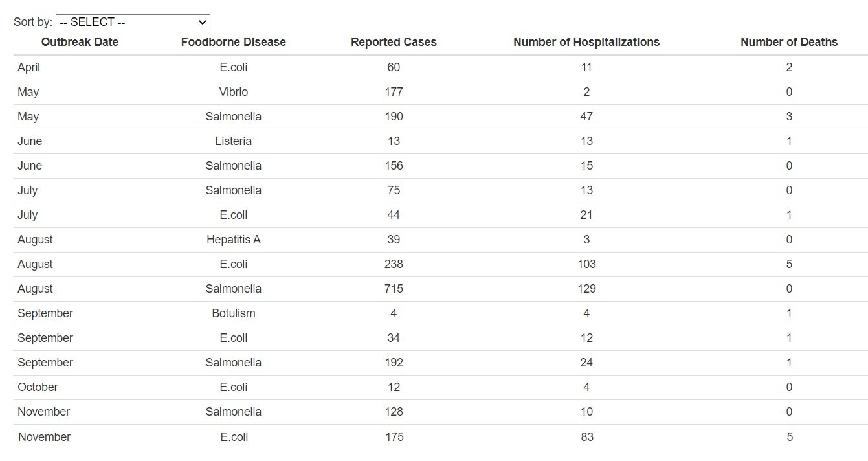The image size is (868, 461).
Task: Select the April outbreak date cell
Action: coord(29,67)
